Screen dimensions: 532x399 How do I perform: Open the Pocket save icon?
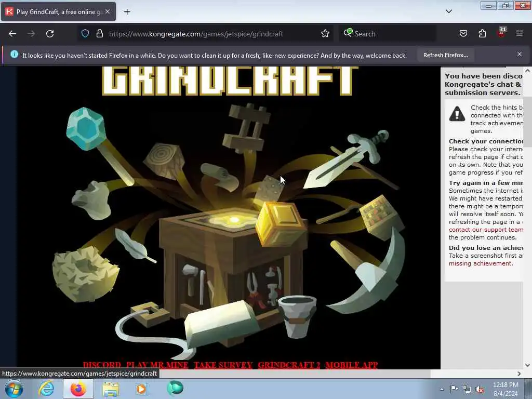click(x=463, y=33)
